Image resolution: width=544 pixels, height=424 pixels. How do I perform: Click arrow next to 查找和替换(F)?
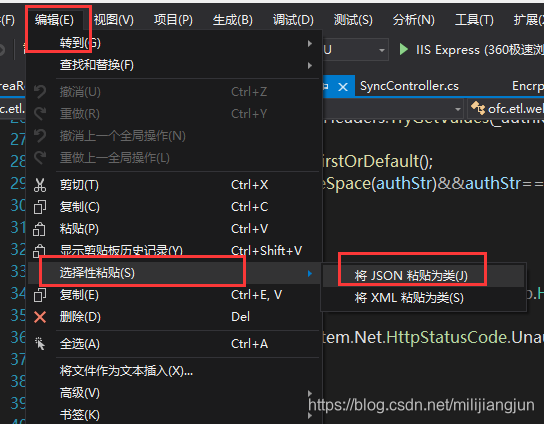coord(309,65)
